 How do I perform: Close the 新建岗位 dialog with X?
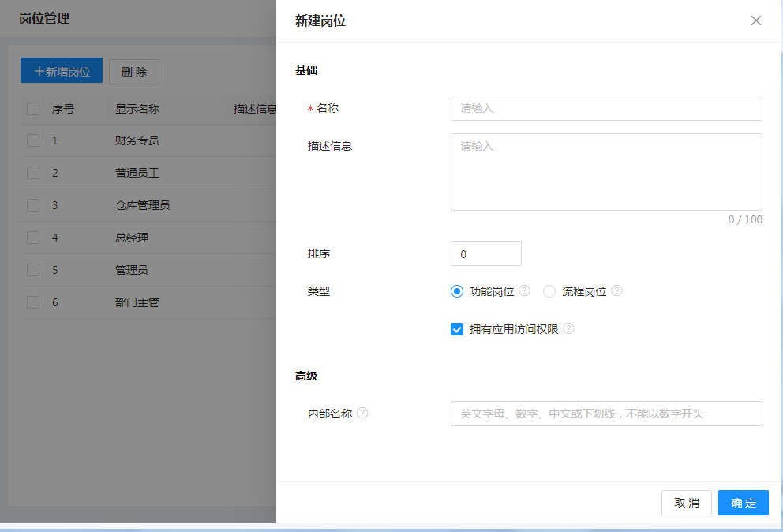(x=755, y=21)
